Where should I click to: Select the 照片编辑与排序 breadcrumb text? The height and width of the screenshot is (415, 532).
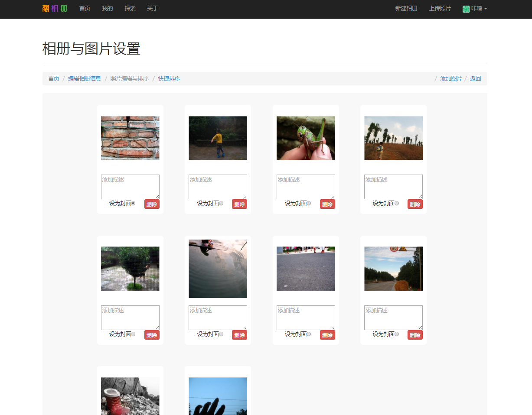coord(130,78)
